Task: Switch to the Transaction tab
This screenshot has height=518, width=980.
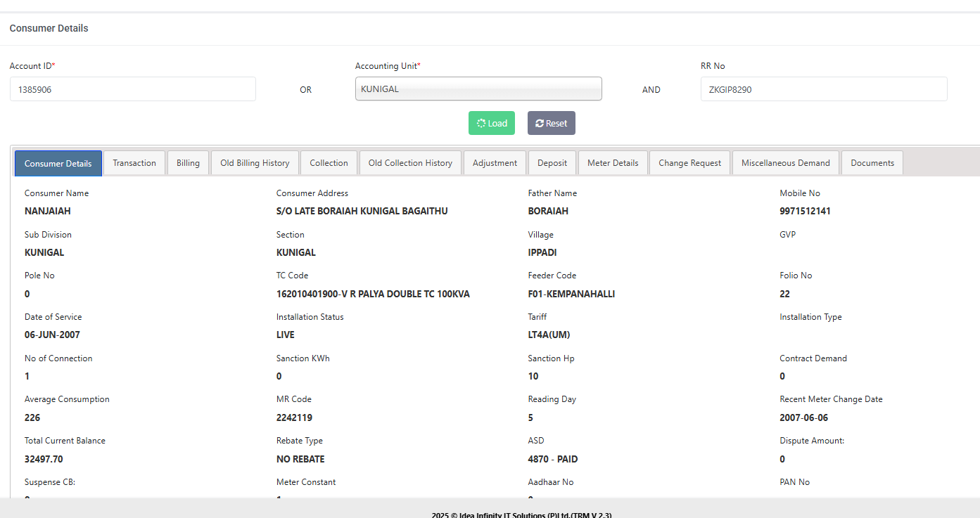Action: [x=134, y=163]
